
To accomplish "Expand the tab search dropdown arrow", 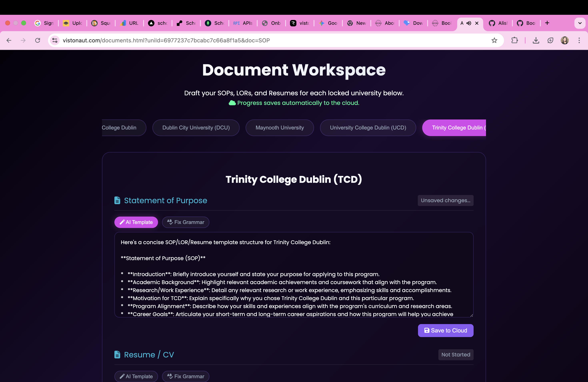I will [580, 23].
